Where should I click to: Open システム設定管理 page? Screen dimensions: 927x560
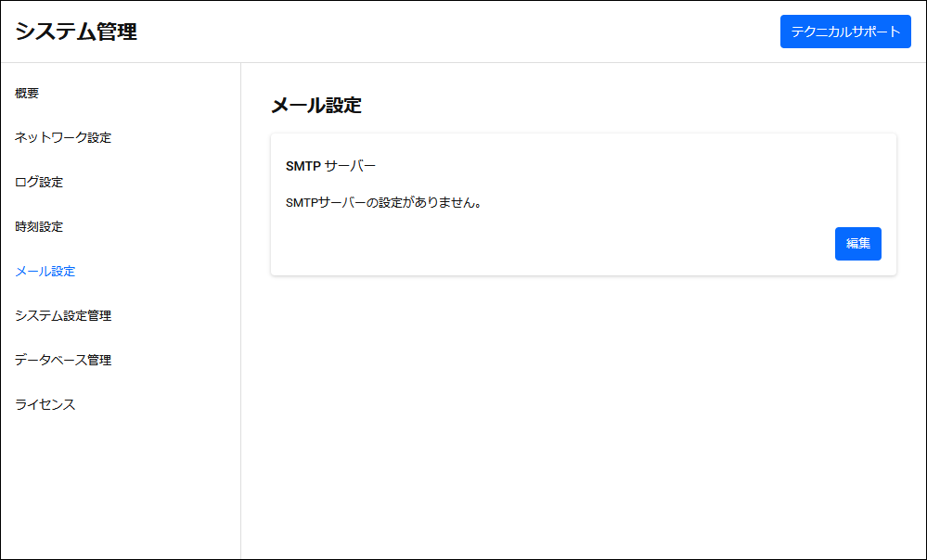pos(63,315)
